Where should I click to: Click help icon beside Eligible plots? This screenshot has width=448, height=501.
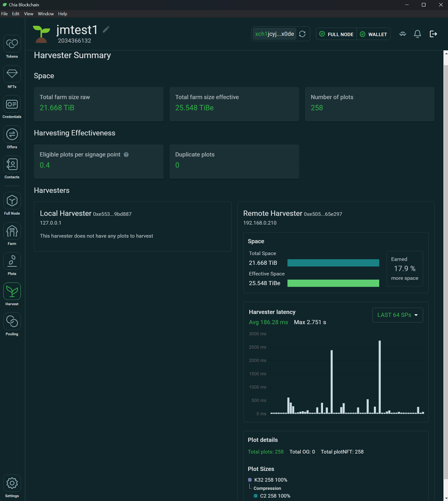click(126, 155)
